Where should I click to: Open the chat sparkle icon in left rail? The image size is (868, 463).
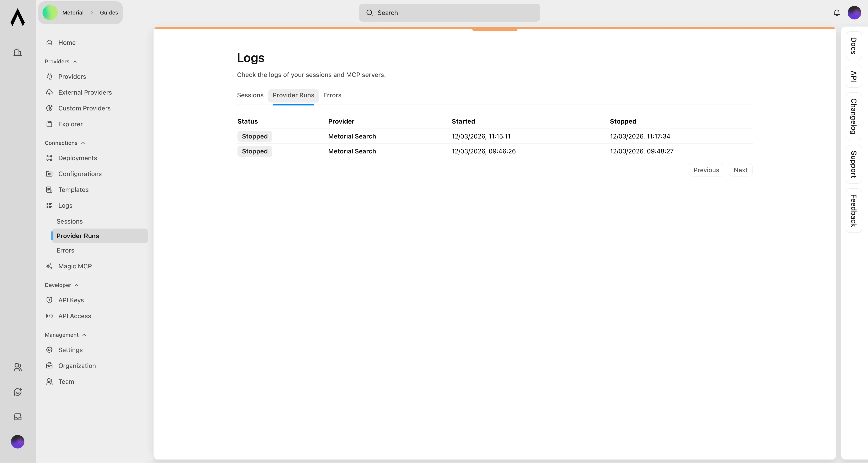17,391
